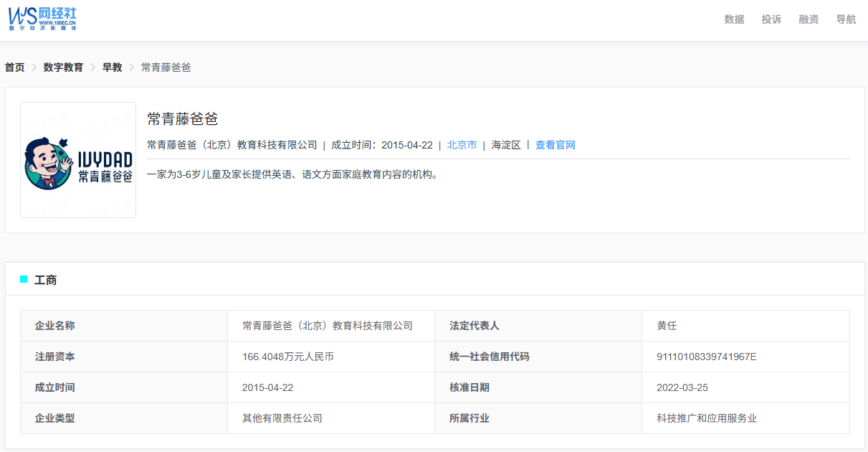868x452 pixels.
Task: Click 查看官网 link
Action: coord(555,145)
